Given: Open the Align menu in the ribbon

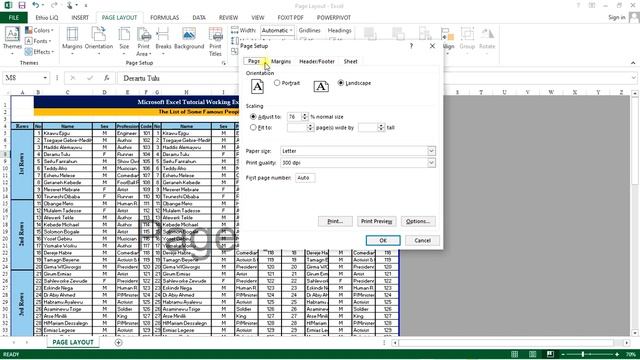Looking at the screenshot, I should tap(448, 41).
